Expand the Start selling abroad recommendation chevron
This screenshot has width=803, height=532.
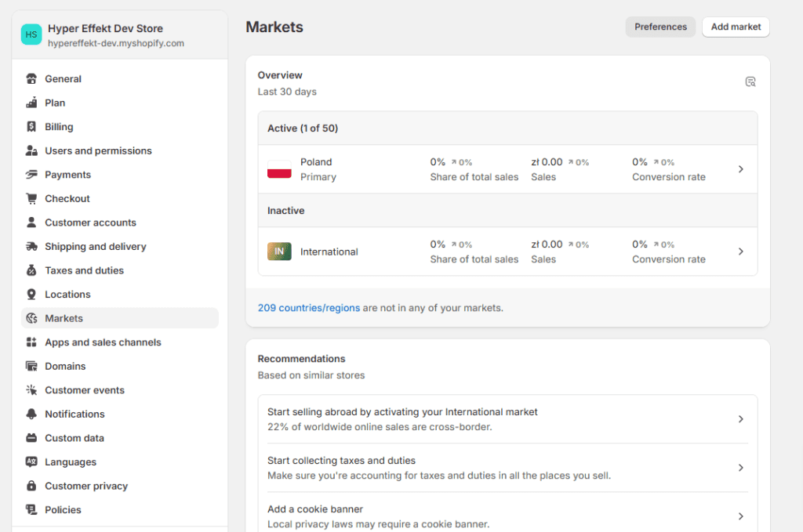(740, 419)
